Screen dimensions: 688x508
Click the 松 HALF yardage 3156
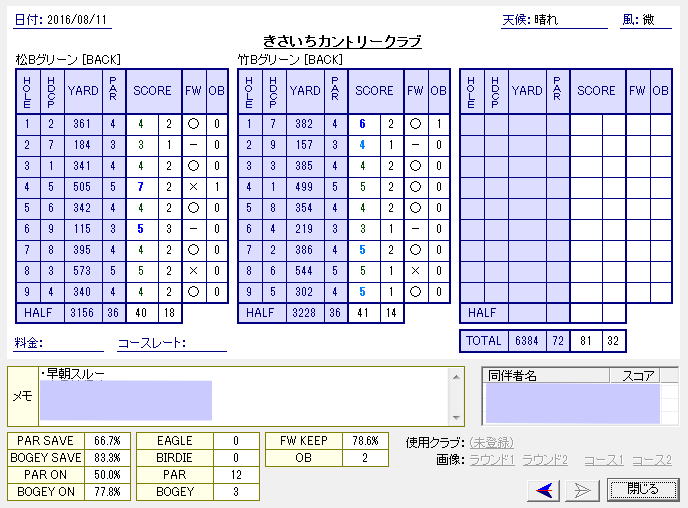pos(82,313)
